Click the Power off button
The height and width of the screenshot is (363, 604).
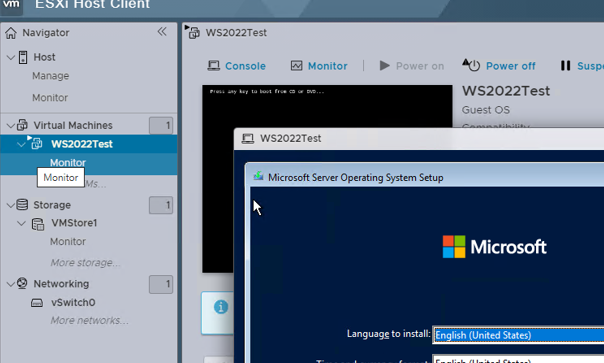tap(499, 66)
